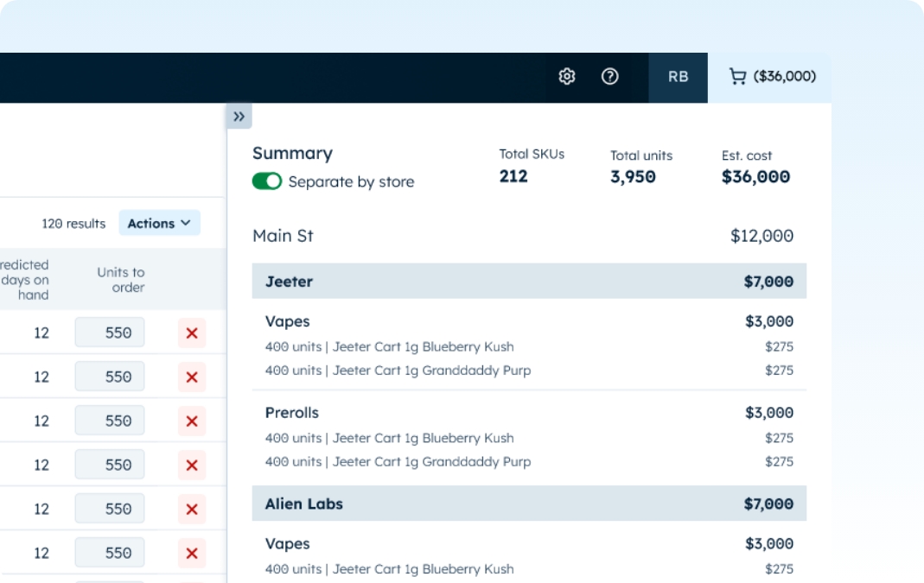Remove third row with red X

tap(192, 421)
